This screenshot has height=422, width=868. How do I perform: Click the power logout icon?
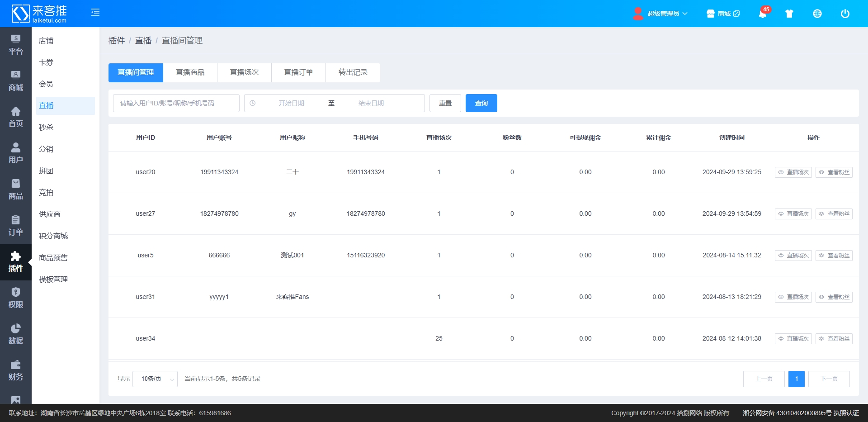[x=845, y=14]
